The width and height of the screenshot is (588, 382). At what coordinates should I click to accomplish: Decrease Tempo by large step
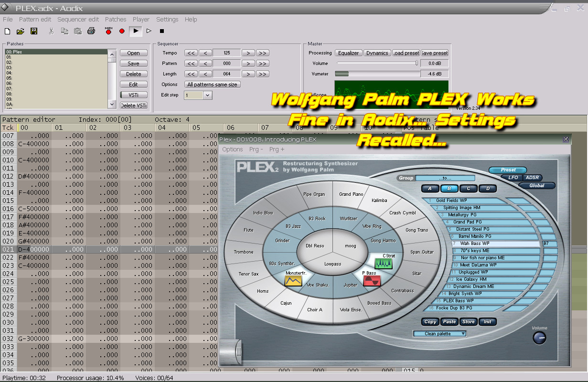pos(191,53)
